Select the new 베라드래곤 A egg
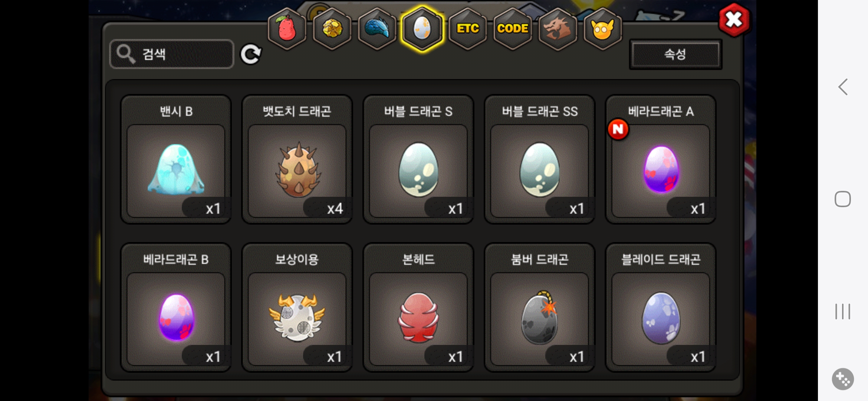Viewport: 868px width, 401px height. [661, 160]
